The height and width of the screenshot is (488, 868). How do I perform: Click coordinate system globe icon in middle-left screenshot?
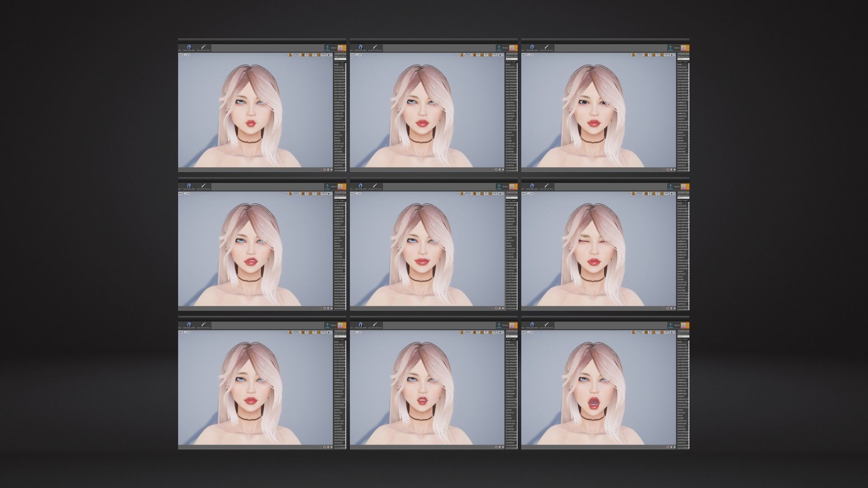click(297, 193)
